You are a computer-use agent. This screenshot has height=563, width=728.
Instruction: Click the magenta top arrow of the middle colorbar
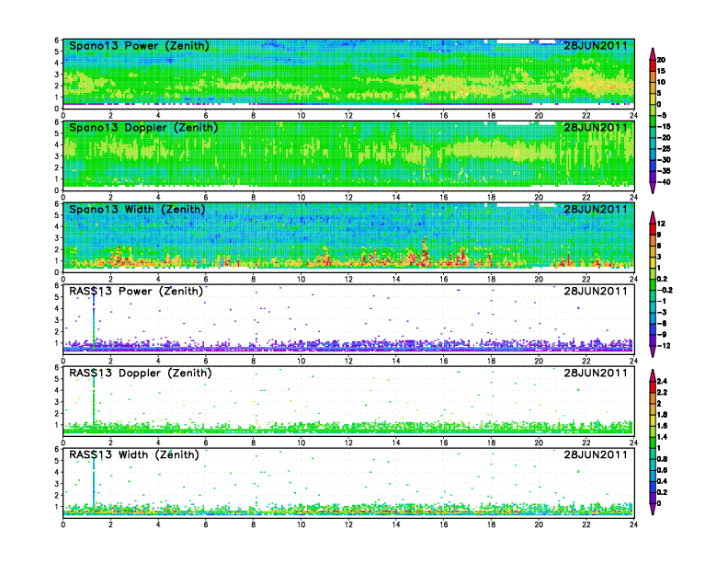tap(653, 217)
